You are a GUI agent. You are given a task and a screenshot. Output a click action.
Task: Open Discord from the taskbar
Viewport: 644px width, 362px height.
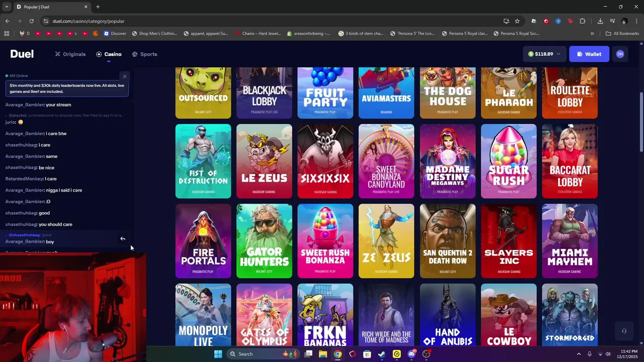pos(412,354)
